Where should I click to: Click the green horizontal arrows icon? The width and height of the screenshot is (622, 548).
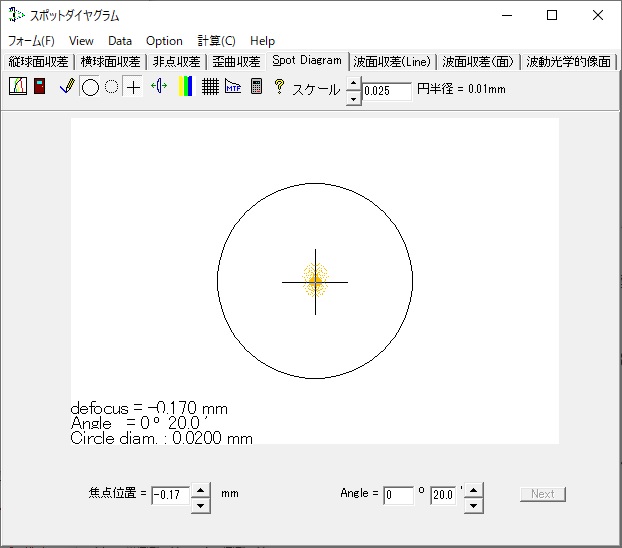click(159, 87)
